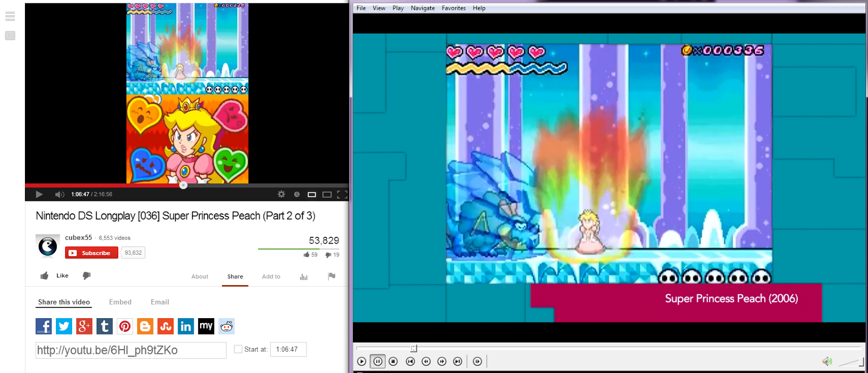Viewport: 868px width, 373px height.
Task: Share video on StumbleUpon
Action: [x=165, y=326]
